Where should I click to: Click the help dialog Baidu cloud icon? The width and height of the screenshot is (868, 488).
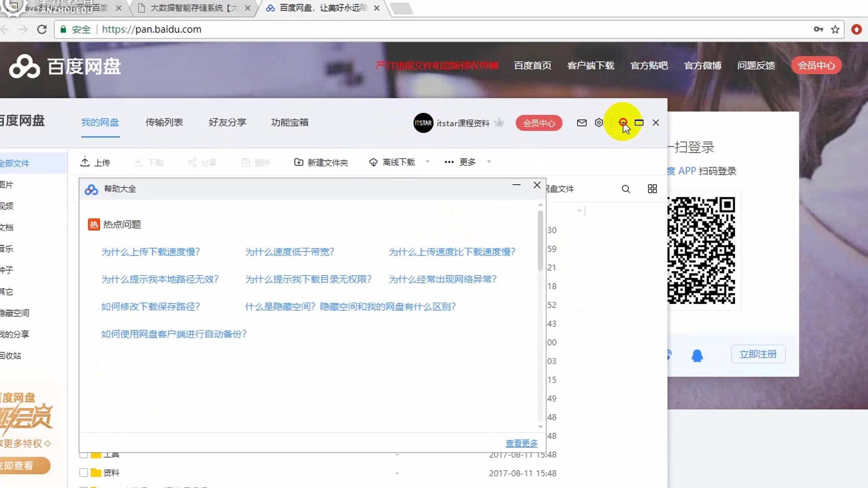[91, 189]
